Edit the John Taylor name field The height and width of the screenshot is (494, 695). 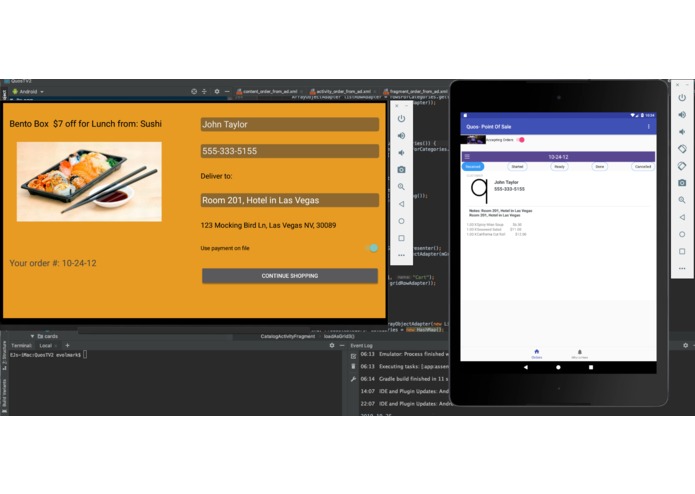click(289, 124)
